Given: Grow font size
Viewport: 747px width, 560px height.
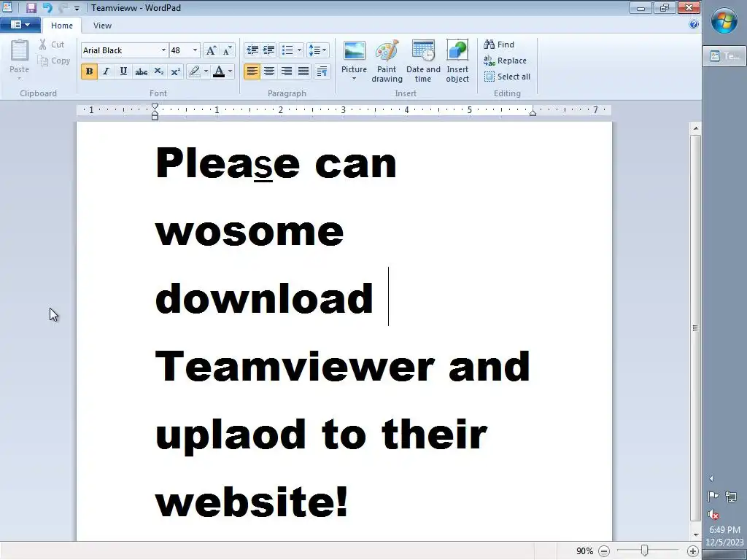Looking at the screenshot, I should click(x=211, y=50).
